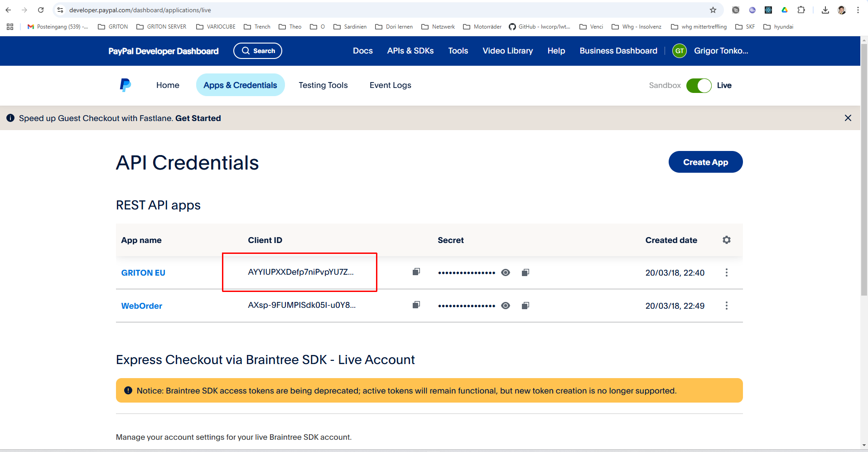
Task: Select the Apps & Credentials tab
Action: (240, 85)
